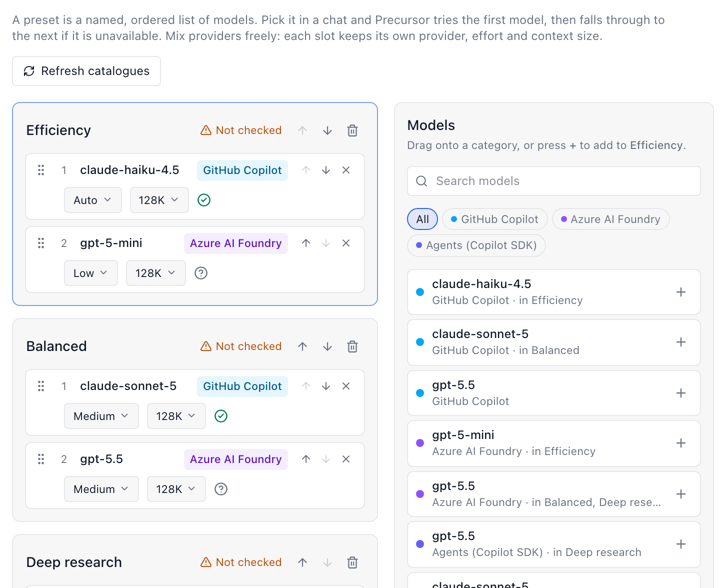
Task: Select the All filter chip
Action: (422, 219)
